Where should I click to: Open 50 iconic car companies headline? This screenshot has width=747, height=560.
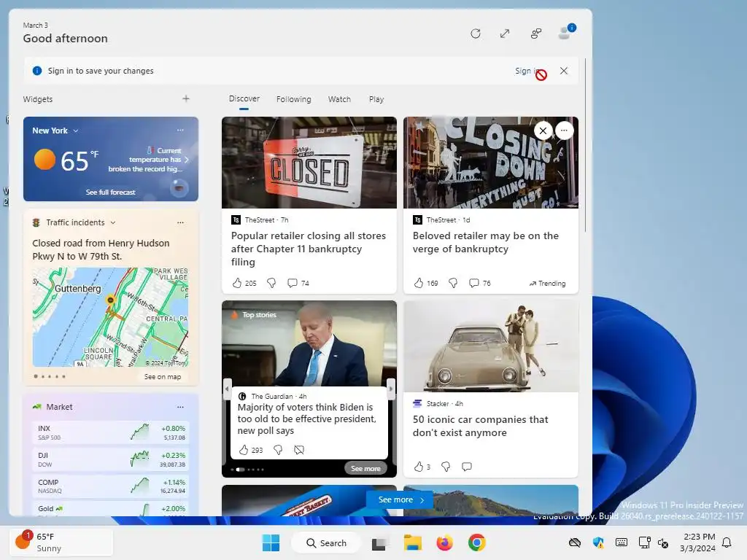480,426
